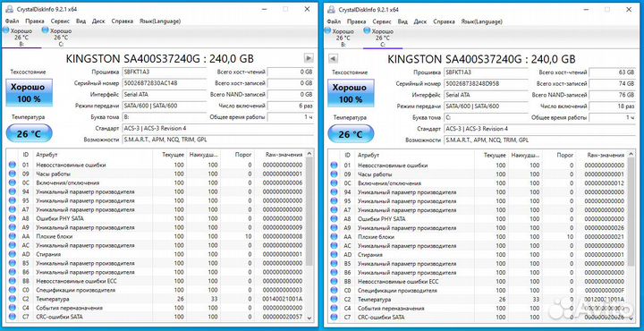Image resolution: width=644 pixels, height=331 pixels.
Task: Click status orb of row C2 in C: window
Action: tap(334, 300)
